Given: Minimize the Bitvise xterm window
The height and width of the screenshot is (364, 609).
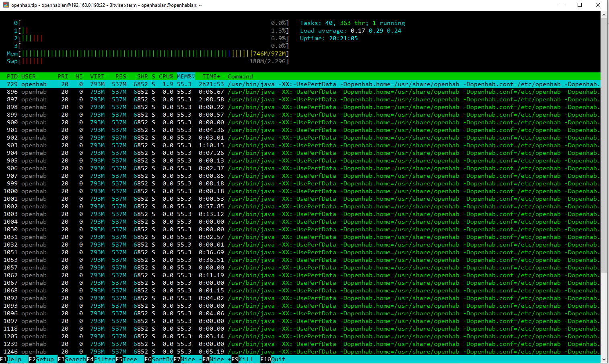Looking at the screenshot, I should pyautogui.click(x=562, y=5).
